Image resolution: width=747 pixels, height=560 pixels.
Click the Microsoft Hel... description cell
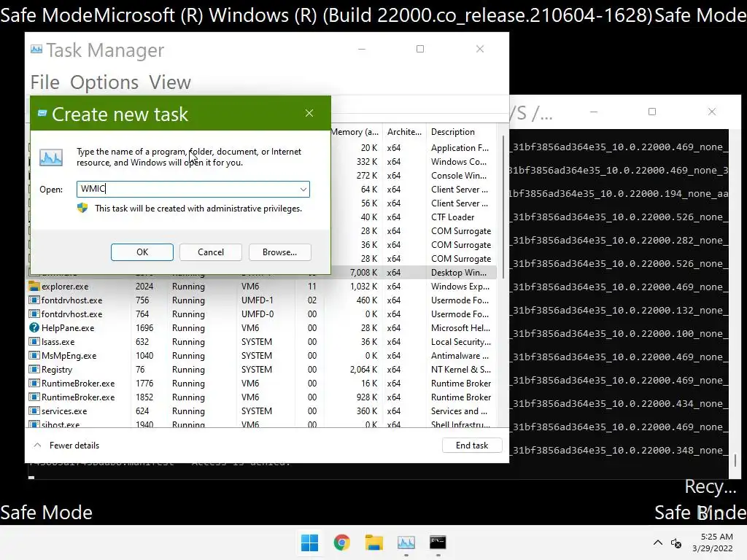coord(460,327)
